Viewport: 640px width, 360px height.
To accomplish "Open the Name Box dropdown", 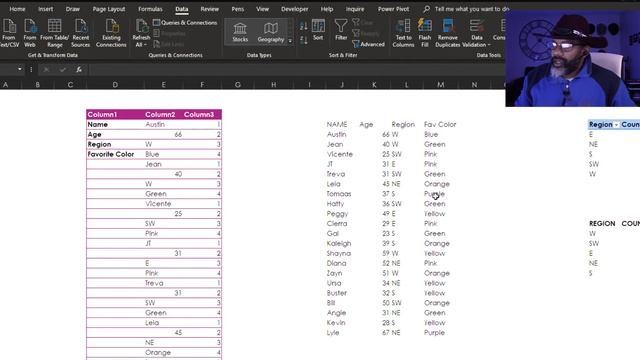I will pyautogui.click(x=20, y=69).
